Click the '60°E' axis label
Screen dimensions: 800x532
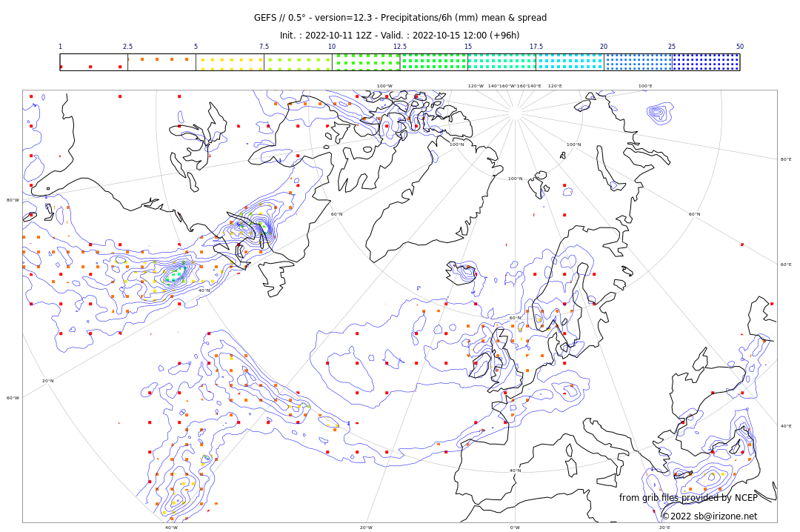[786, 265]
